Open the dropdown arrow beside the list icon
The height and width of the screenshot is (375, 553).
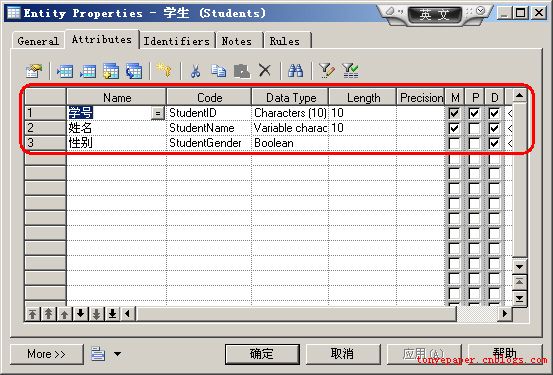[117, 354]
